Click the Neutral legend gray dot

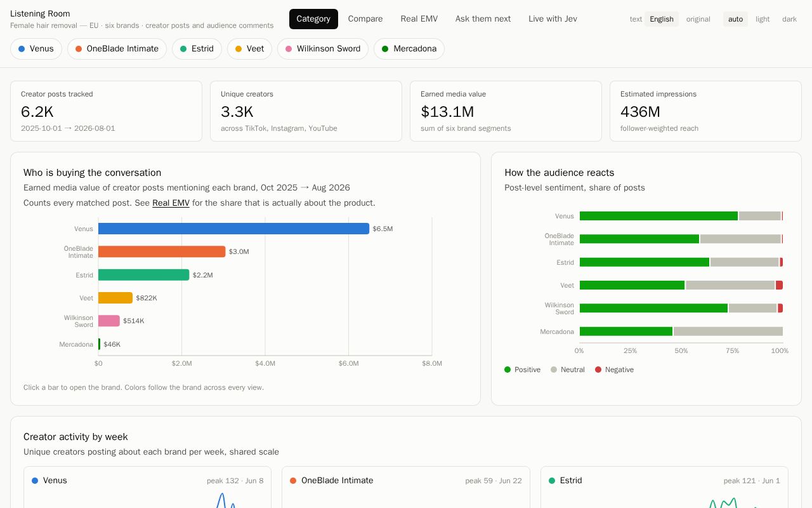554,370
